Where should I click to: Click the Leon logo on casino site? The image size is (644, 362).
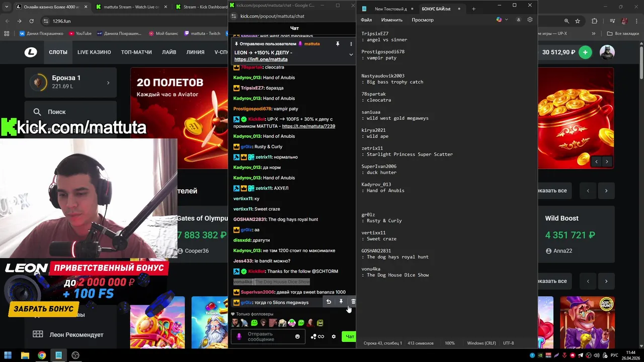point(31,52)
